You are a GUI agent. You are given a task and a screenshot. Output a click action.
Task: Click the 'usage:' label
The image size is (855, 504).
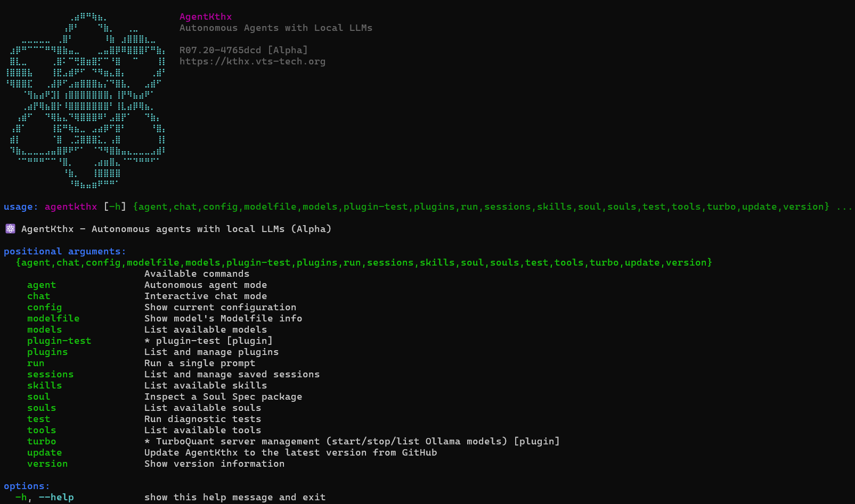pos(21,206)
